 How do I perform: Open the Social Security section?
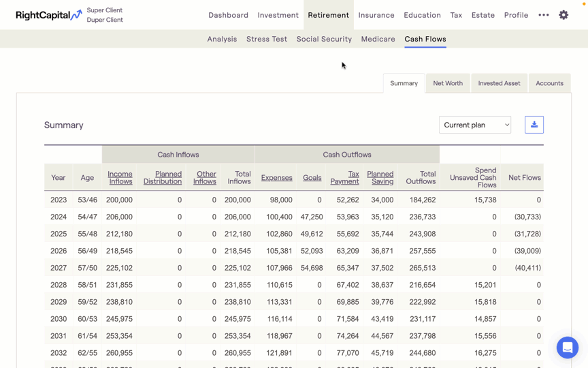324,39
